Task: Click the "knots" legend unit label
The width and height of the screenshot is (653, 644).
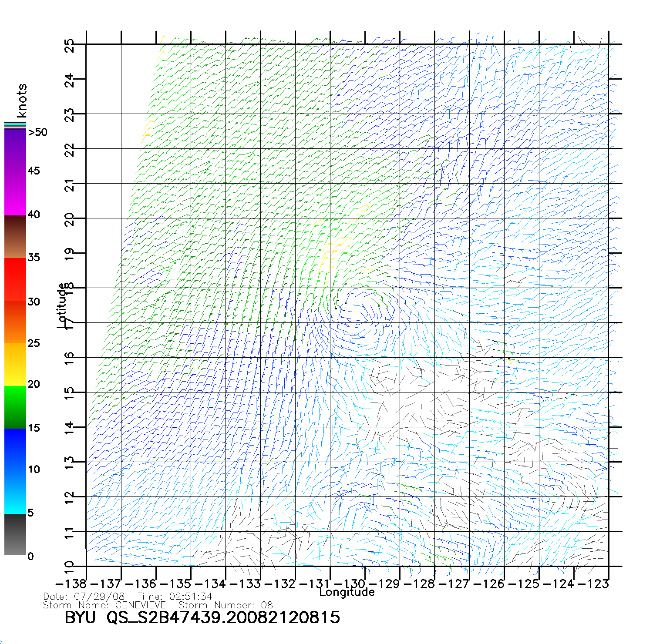Action: coord(22,101)
